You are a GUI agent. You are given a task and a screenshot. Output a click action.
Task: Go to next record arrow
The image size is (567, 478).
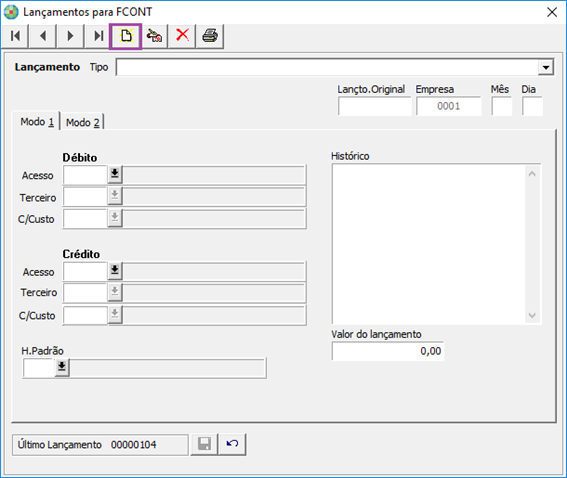71,36
